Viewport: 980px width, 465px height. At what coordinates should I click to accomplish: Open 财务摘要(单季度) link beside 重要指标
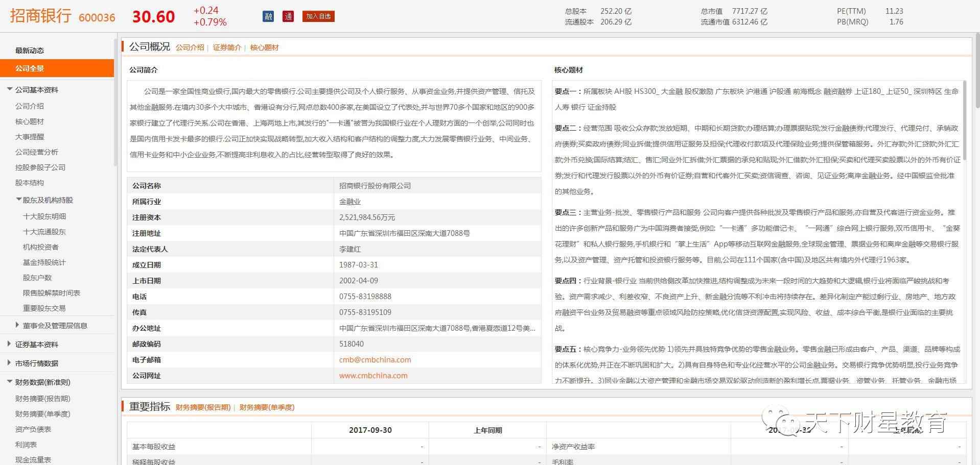[267, 407]
